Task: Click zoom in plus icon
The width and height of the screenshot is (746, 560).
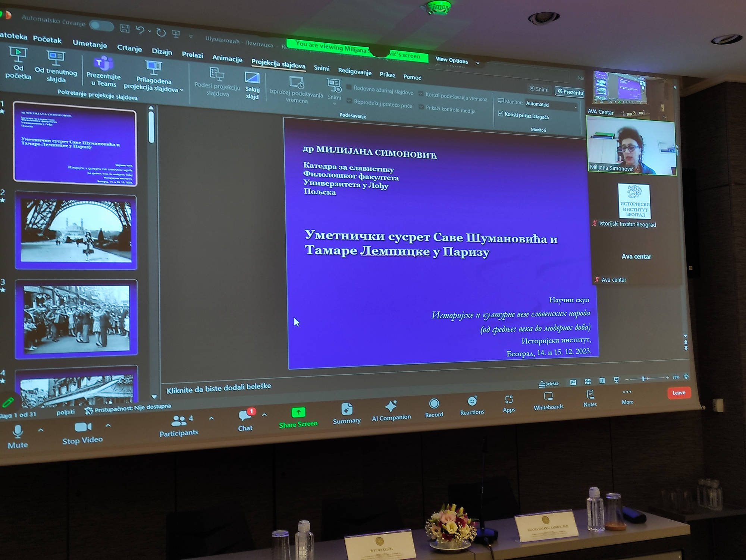Action: tap(667, 377)
